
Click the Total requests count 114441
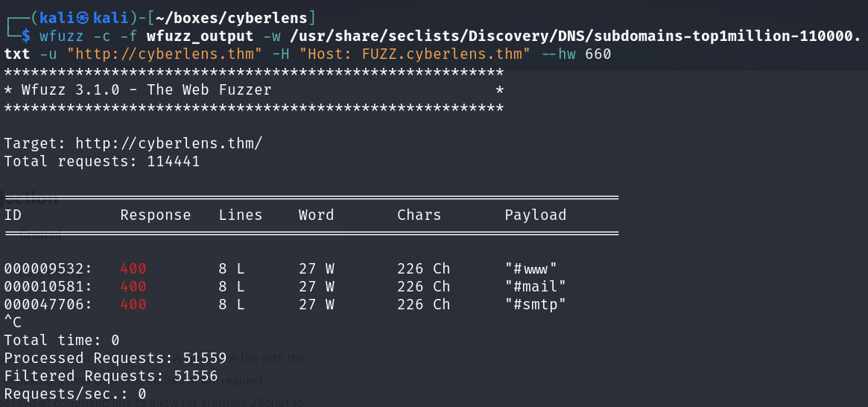174,161
